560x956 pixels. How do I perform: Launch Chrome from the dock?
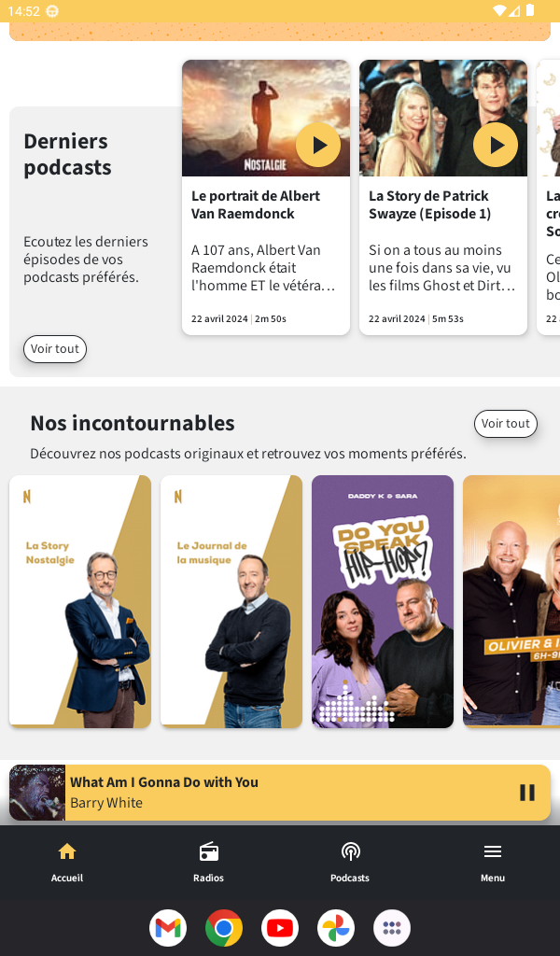(x=224, y=928)
